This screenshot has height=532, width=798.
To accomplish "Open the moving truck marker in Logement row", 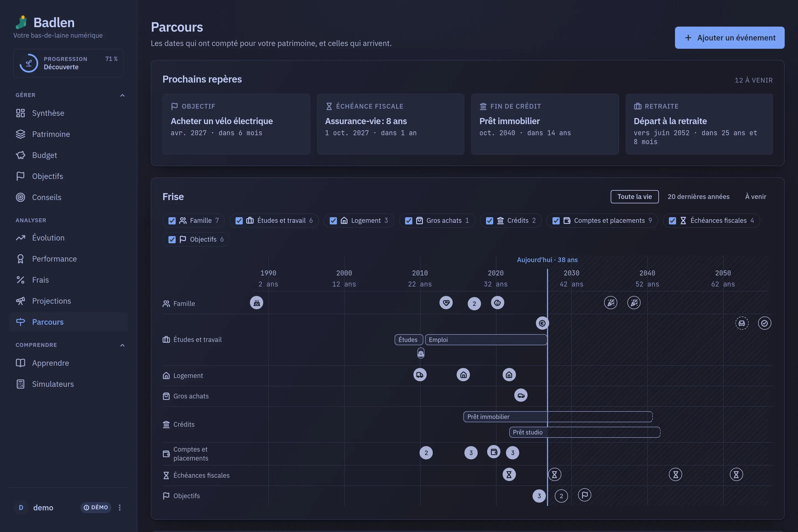I will 420,375.
